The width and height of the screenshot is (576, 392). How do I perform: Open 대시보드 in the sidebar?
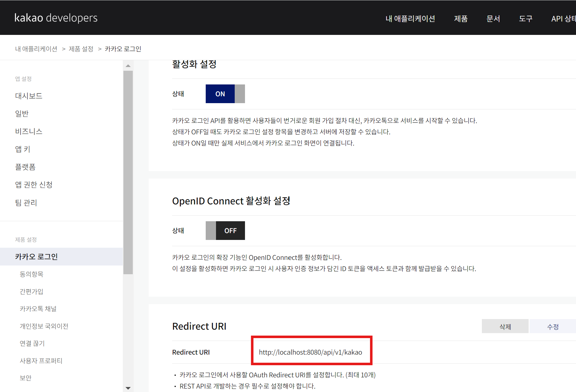pos(29,96)
